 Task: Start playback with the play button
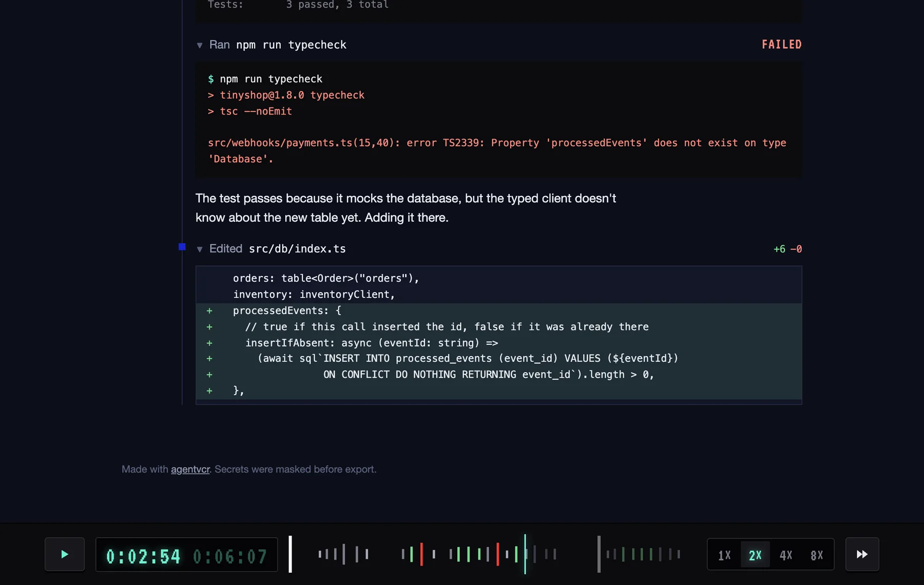click(x=65, y=554)
